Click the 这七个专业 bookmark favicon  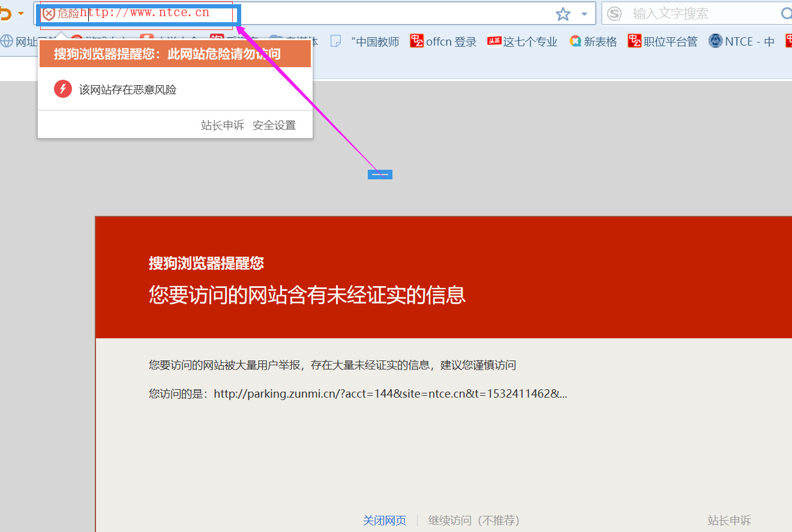[494, 41]
